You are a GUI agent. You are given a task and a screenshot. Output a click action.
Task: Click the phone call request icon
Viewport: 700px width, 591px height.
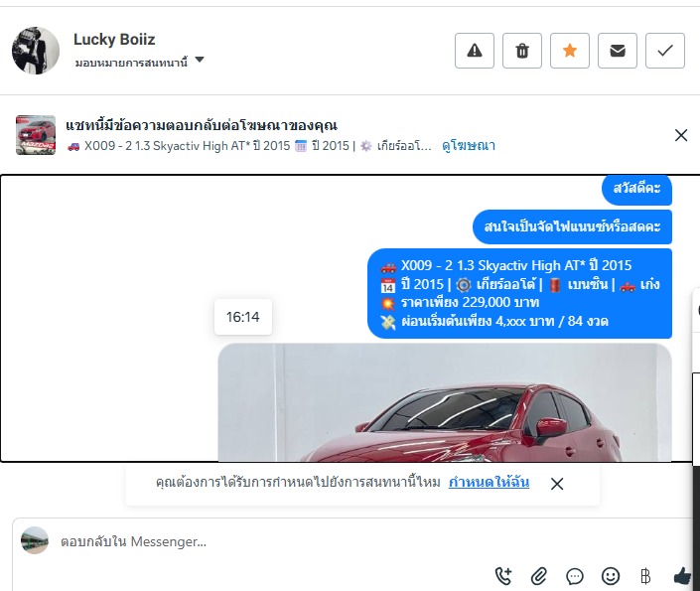tap(503, 576)
